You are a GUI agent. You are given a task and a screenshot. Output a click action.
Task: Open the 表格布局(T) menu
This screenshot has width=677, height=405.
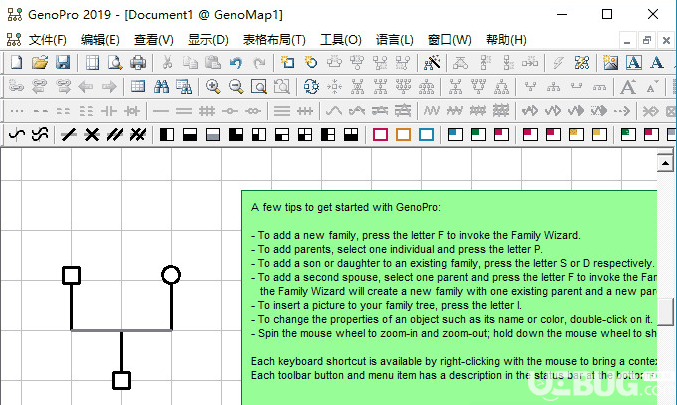274,40
